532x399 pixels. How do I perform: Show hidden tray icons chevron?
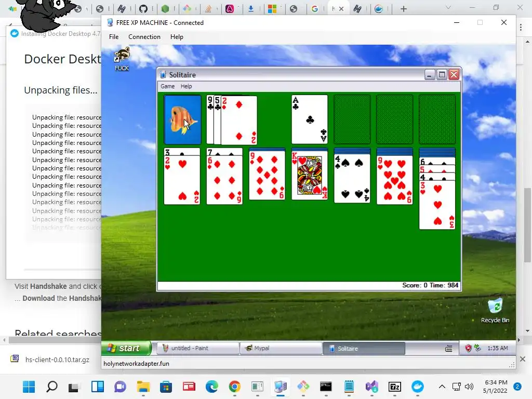(x=442, y=387)
